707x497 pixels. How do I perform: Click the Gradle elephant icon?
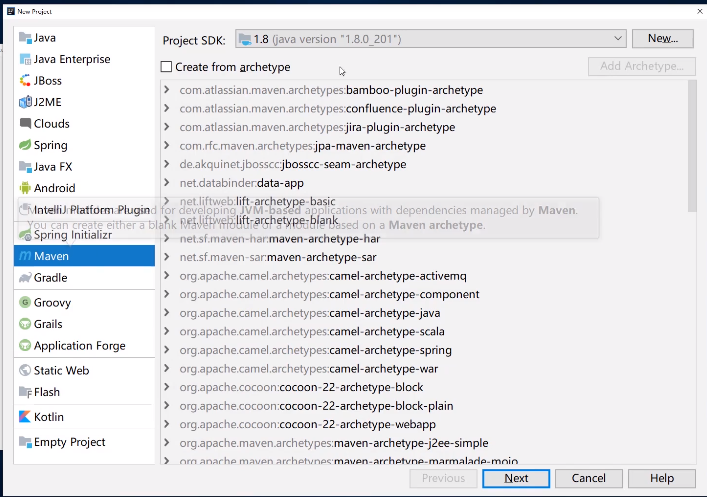coord(25,277)
